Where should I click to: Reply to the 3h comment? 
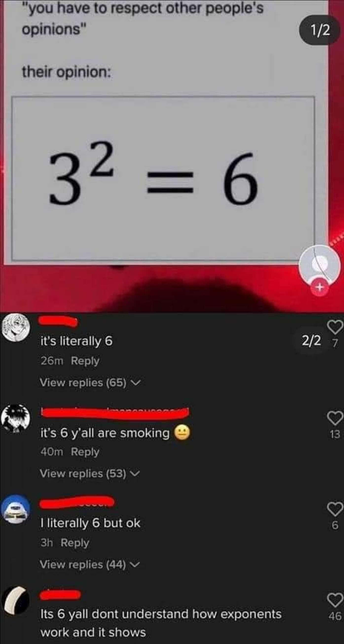75,543
